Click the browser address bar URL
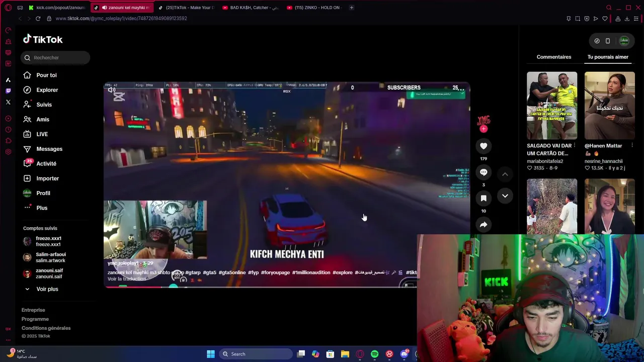The height and width of the screenshot is (362, 644). tap(121, 19)
